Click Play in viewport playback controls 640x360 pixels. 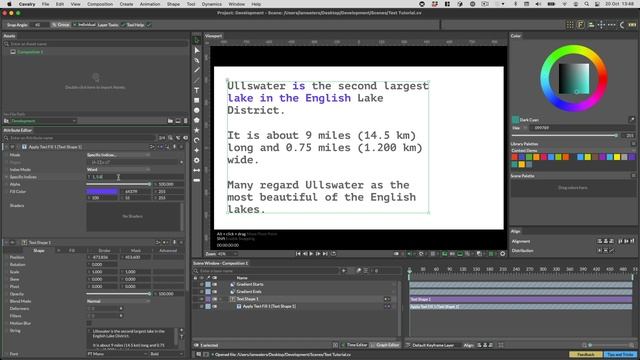pyautogui.click(x=311, y=253)
